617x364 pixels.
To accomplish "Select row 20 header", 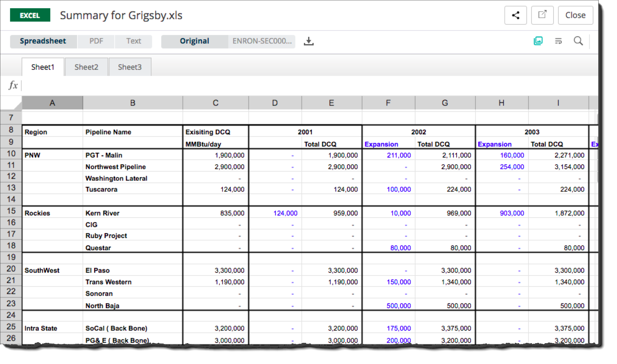I will (x=11, y=269).
